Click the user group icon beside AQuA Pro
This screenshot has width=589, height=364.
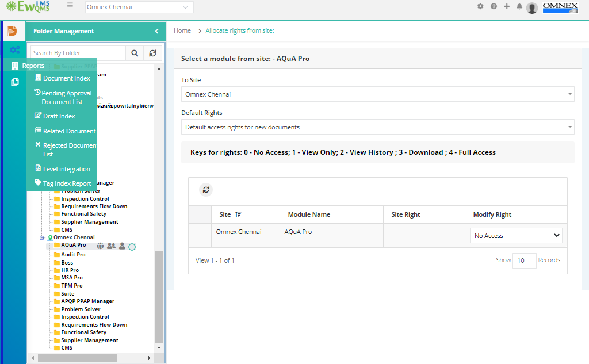pos(111,246)
